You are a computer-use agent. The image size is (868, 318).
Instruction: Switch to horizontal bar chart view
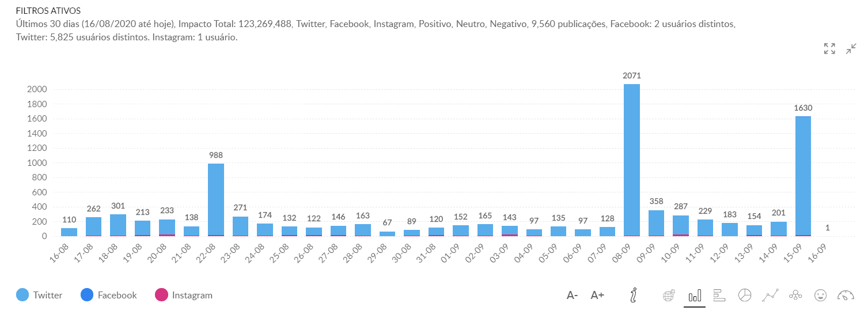[719, 296]
